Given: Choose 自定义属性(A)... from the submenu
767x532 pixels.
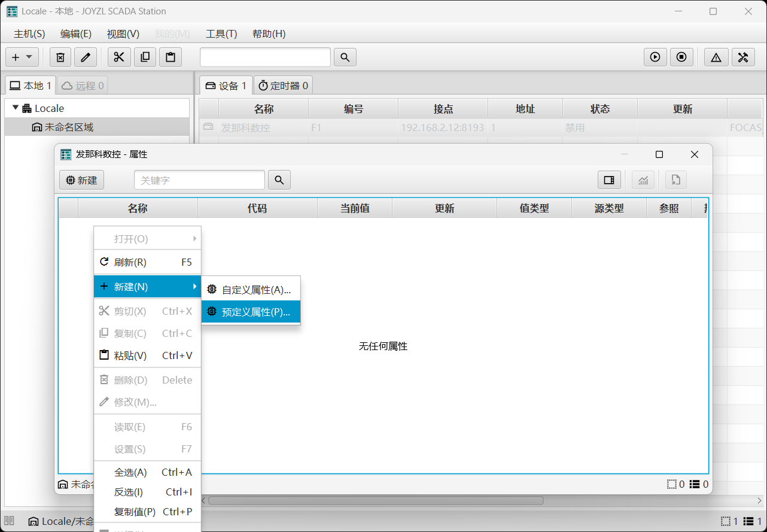Looking at the screenshot, I should point(251,290).
